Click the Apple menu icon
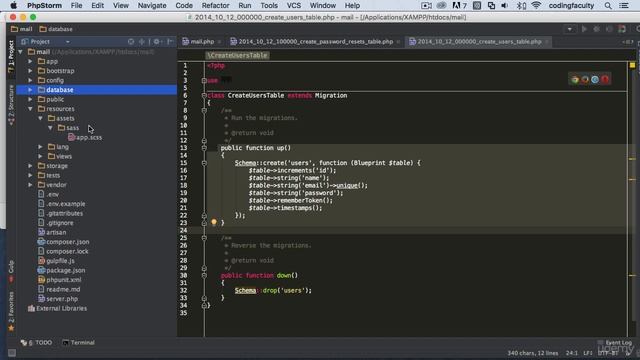Viewport: 640px width, 360px height. (13, 6)
